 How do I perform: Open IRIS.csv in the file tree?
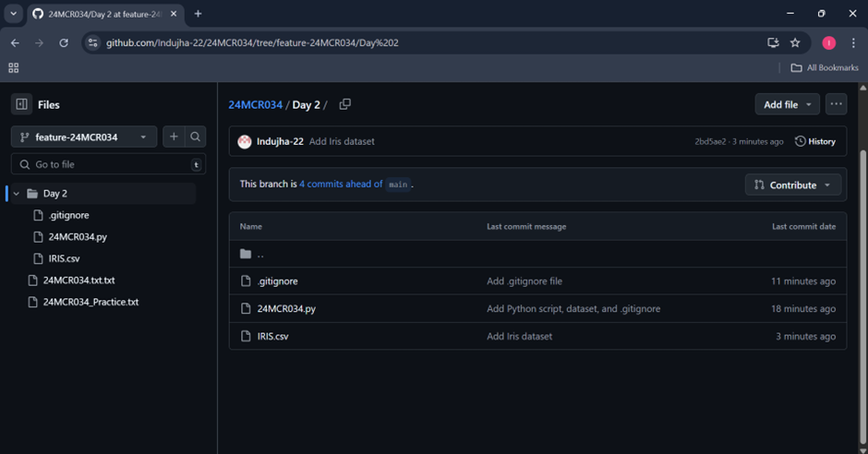coord(65,258)
